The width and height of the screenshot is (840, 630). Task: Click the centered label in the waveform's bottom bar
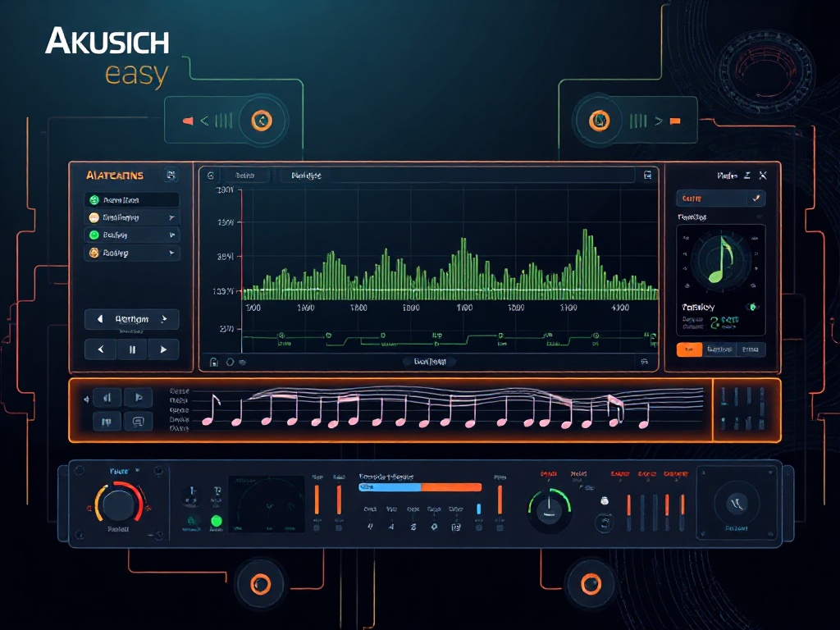pyautogui.click(x=430, y=362)
